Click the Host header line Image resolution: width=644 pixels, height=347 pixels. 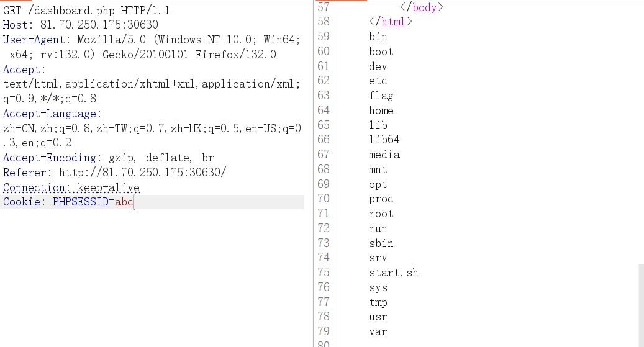[80, 25]
